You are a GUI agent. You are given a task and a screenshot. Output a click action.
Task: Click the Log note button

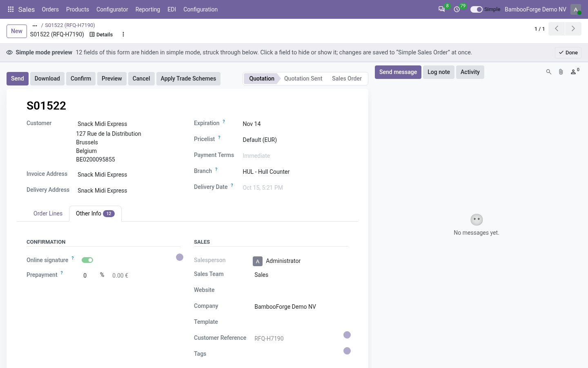coord(439,72)
